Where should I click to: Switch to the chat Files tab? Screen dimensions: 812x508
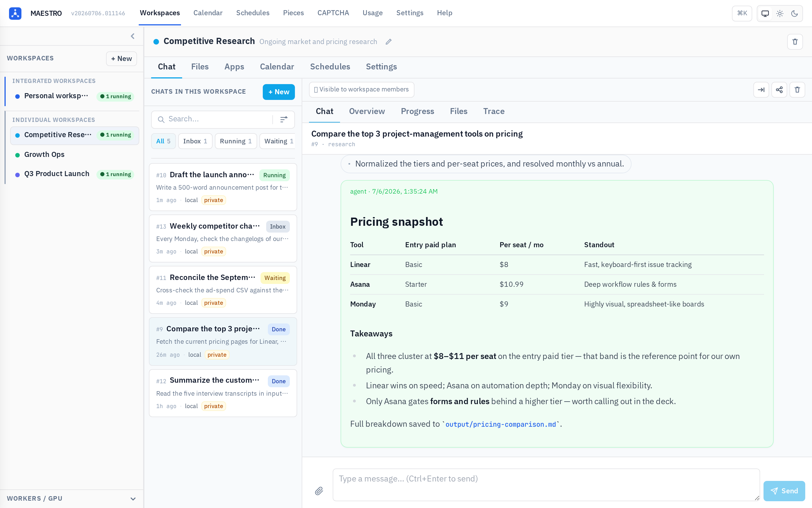coord(458,111)
